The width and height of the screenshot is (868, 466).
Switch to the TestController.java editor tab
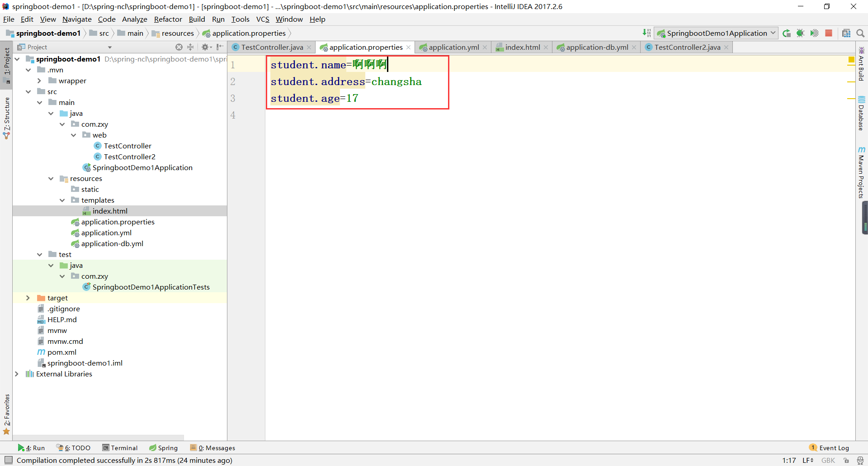[x=272, y=47]
